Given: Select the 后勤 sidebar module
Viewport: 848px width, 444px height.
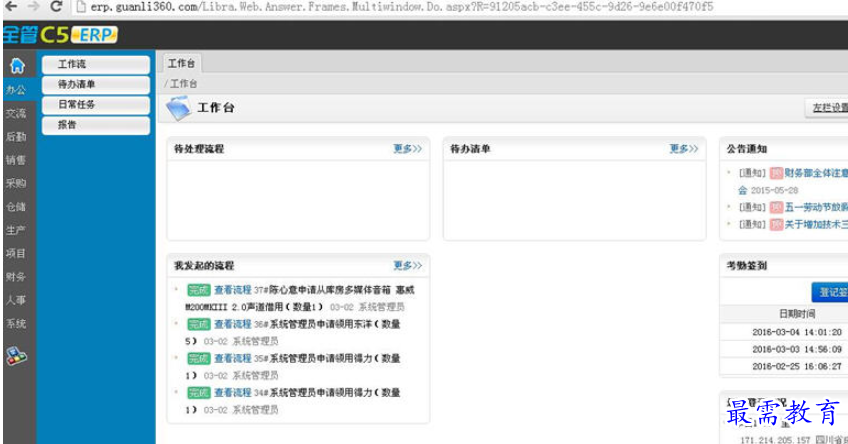Looking at the screenshot, I should [16, 136].
